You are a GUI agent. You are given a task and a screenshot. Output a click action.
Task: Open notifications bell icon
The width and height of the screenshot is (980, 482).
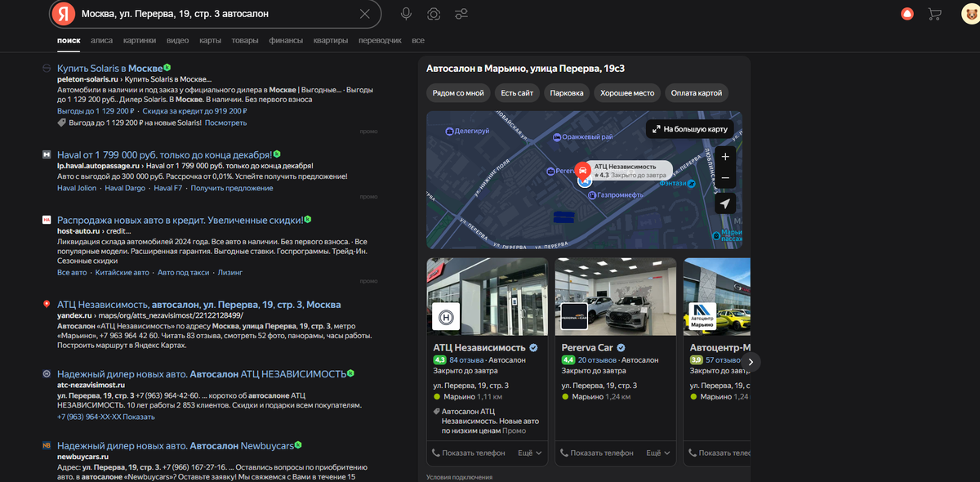click(x=907, y=14)
